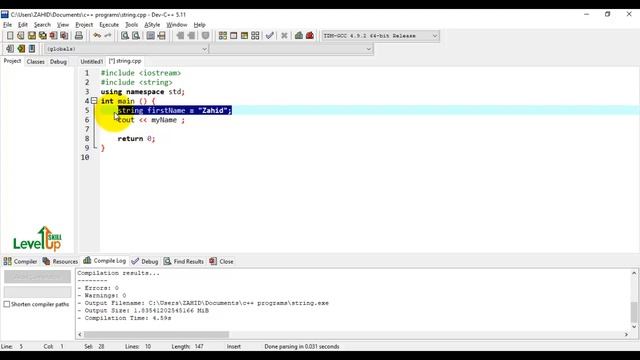Image resolution: width=640 pixels, height=360 pixels.
Task: Open the empty members dropdown beside (globals)
Action: (x=291, y=49)
